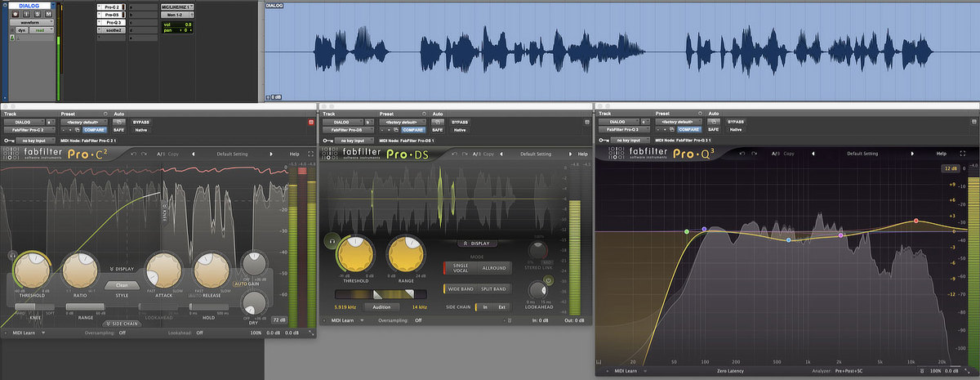Click Audition button in Pro-DS
980x380 pixels.
point(381,307)
